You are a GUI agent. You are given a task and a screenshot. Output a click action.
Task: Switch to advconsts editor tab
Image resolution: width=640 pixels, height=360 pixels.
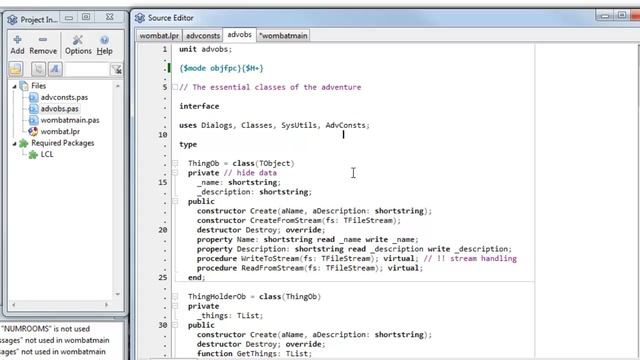point(203,36)
